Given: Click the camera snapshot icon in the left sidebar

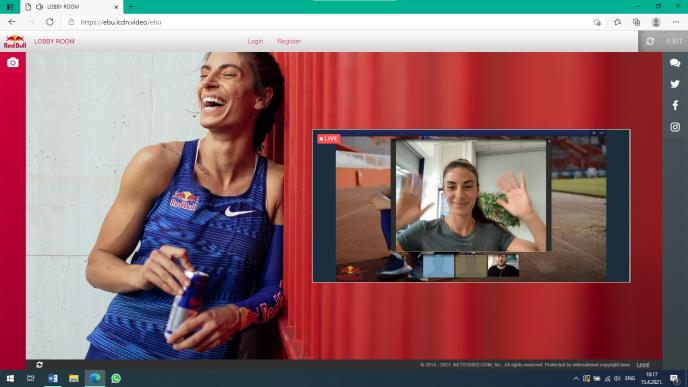Looking at the screenshot, I should click(13, 63).
